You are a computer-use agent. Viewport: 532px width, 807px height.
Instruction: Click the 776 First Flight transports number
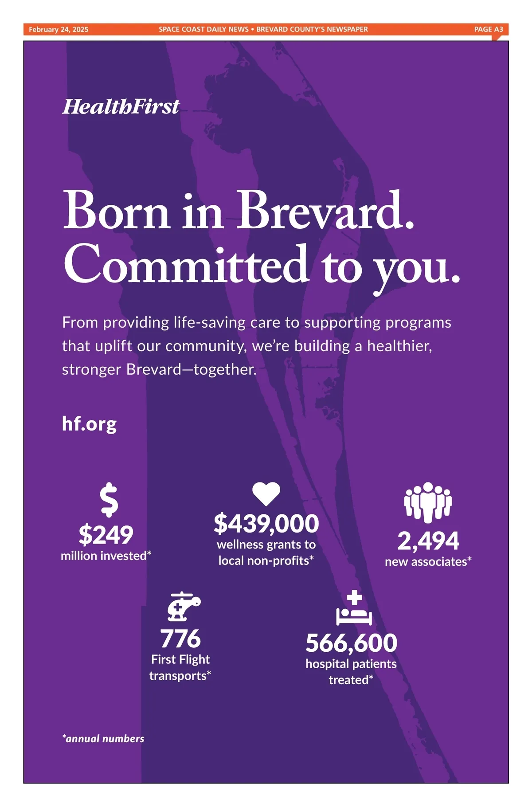[180, 639]
